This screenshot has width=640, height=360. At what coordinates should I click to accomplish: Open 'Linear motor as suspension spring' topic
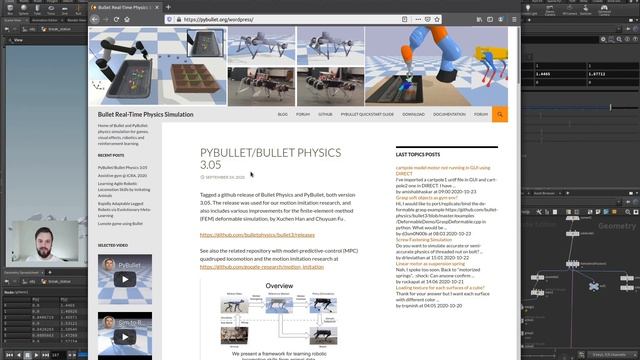(x=430, y=264)
